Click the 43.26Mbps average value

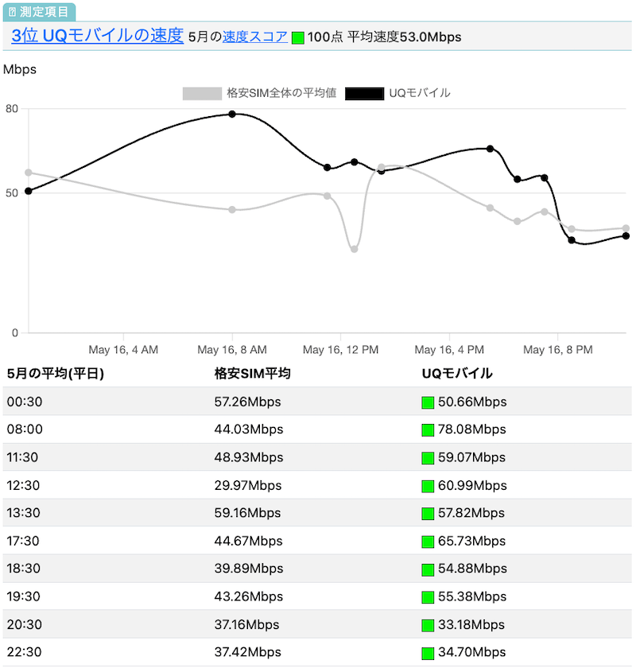[x=249, y=596]
